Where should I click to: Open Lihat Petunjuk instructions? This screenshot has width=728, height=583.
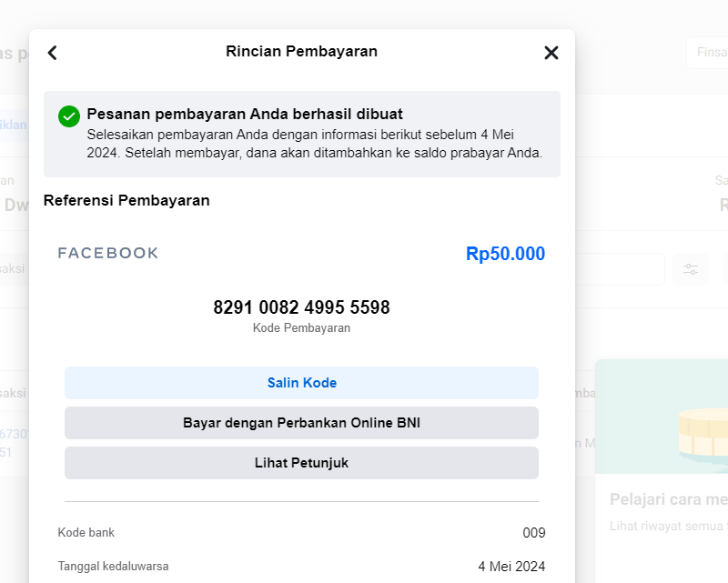pyautogui.click(x=301, y=463)
